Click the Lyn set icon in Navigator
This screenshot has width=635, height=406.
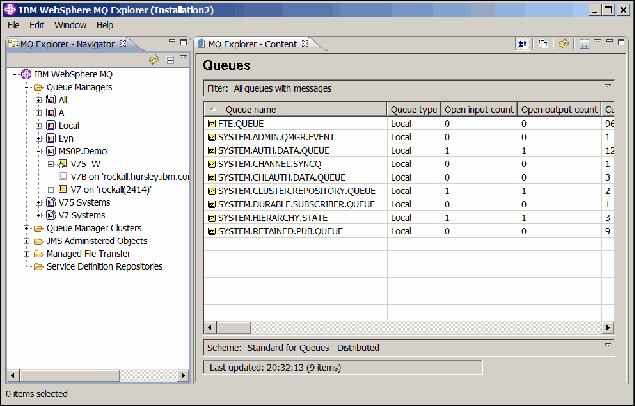click(51, 138)
